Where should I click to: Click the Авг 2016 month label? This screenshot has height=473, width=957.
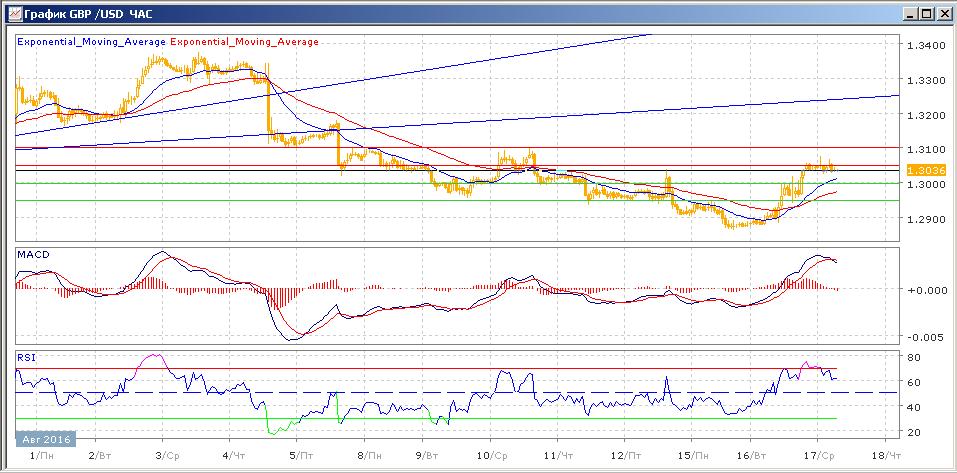46,439
